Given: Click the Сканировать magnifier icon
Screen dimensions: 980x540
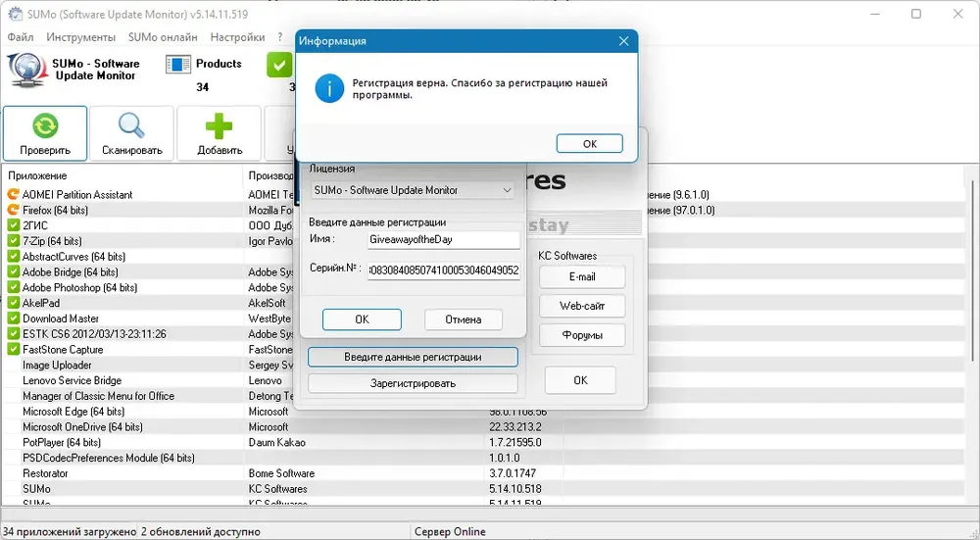Looking at the screenshot, I should coord(132,125).
